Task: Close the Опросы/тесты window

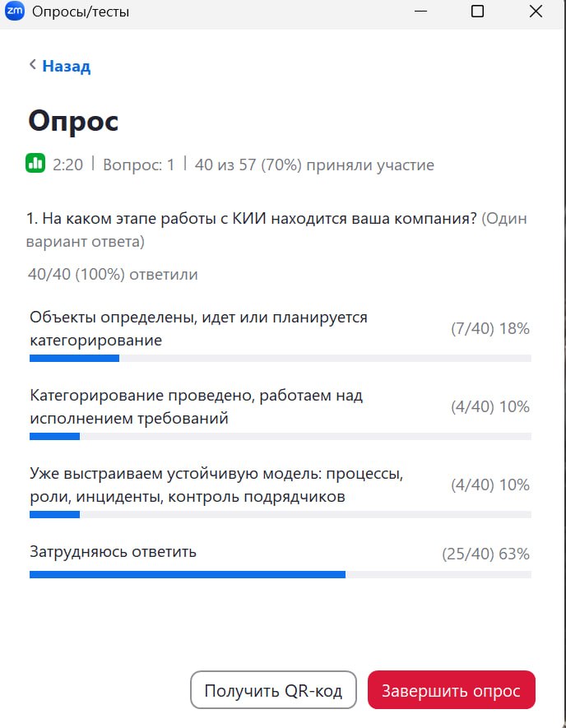Action: 536,12
